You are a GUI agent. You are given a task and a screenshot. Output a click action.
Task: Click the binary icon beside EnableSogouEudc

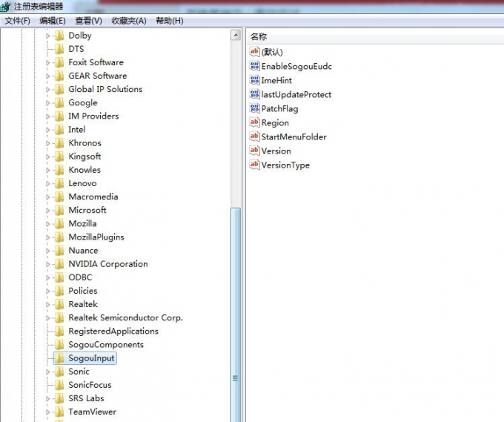point(255,67)
